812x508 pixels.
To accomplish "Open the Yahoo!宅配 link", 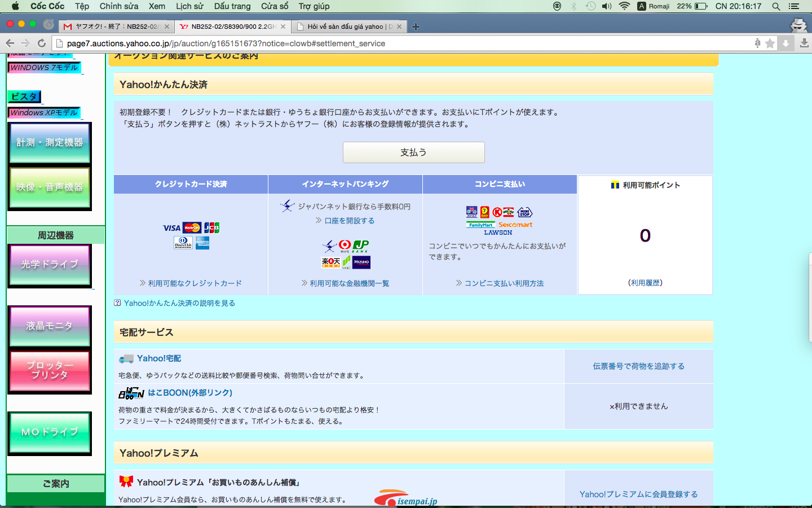I will (159, 358).
